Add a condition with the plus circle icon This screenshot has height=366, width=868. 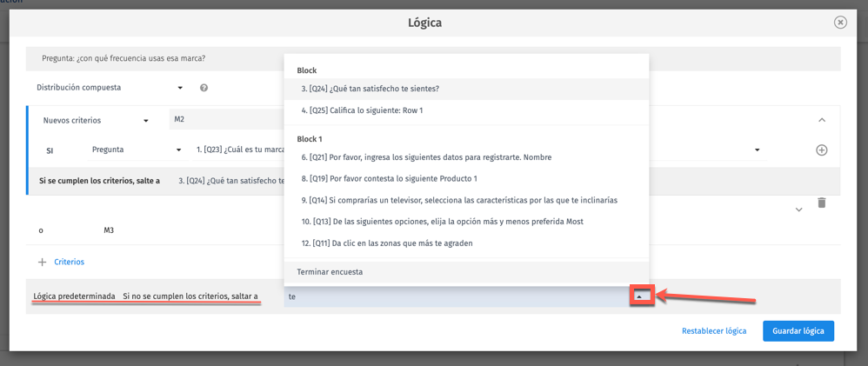[x=822, y=150]
